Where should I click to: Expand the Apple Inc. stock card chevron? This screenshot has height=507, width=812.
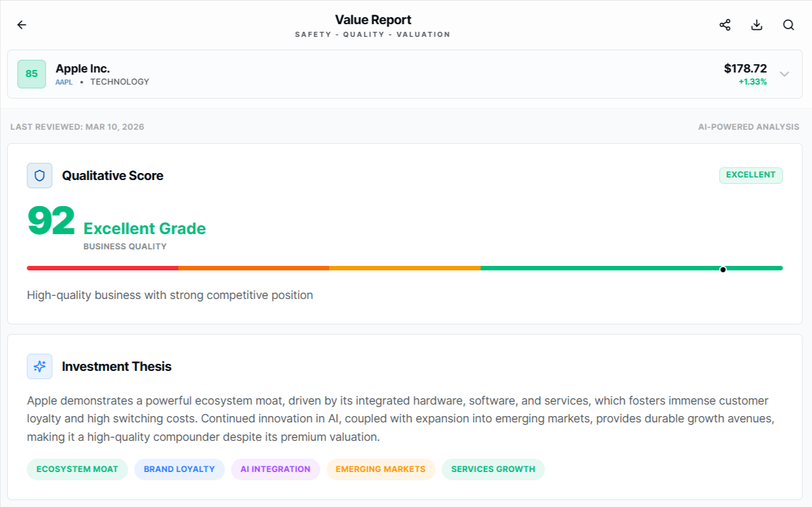(x=785, y=74)
